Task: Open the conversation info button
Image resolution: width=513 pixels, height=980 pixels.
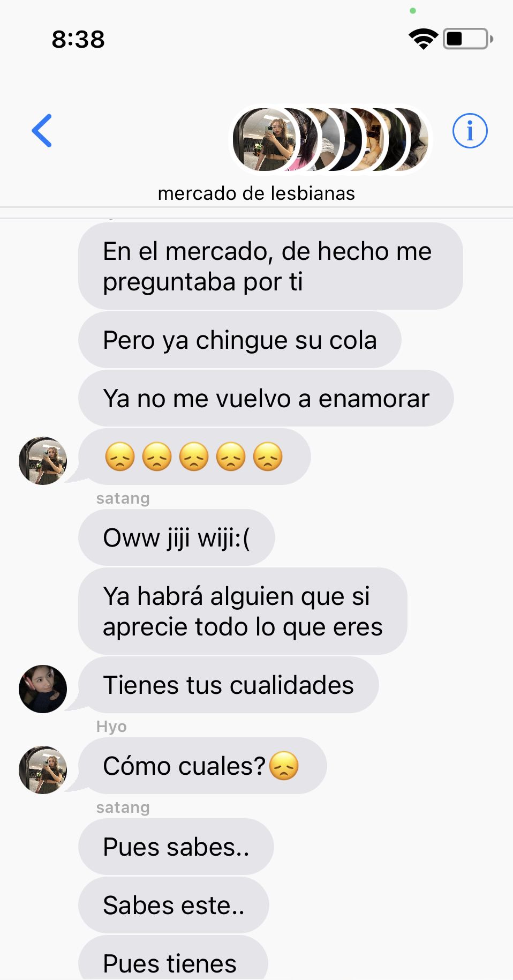Action: (x=470, y=131)
